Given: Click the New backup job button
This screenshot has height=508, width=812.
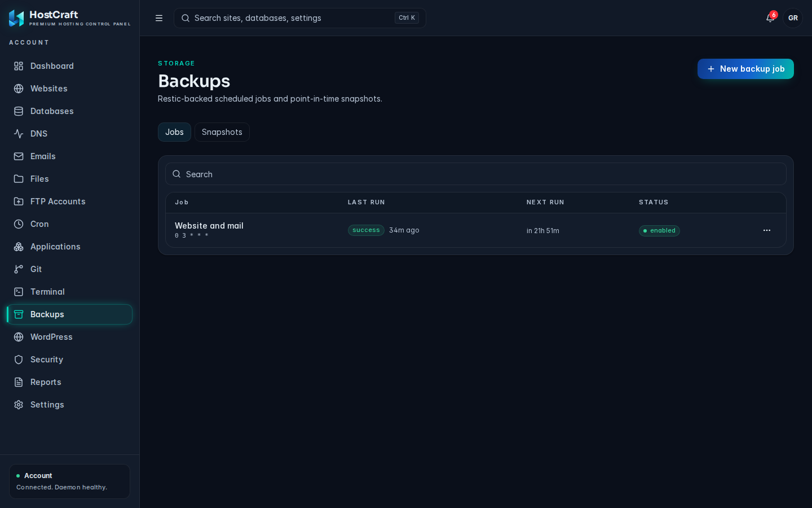Looking at the screenshot, I should coord(745,69).
